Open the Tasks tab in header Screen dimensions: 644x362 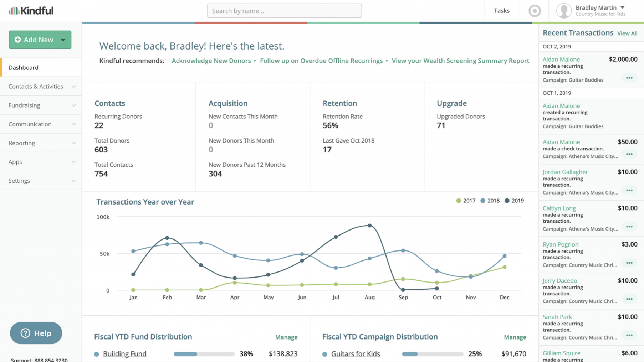coord(502,11)
